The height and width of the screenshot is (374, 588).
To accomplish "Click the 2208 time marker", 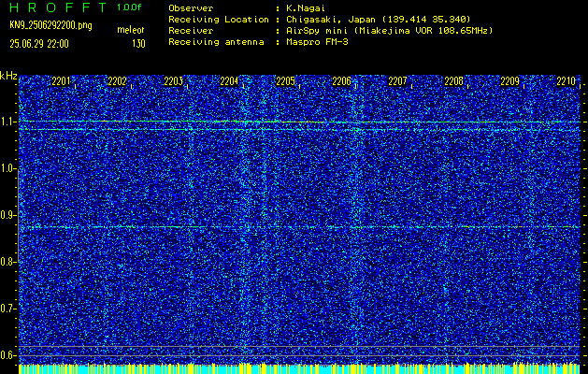I will 453,81.
